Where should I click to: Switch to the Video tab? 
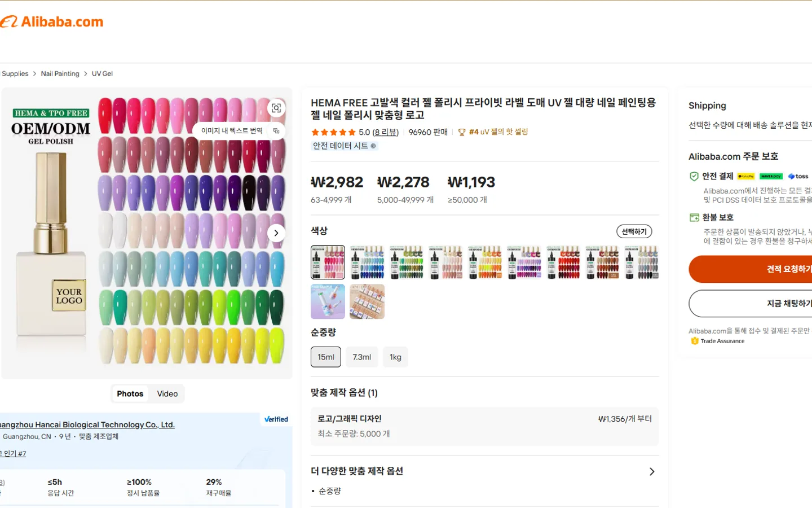(x=167, y=394)
